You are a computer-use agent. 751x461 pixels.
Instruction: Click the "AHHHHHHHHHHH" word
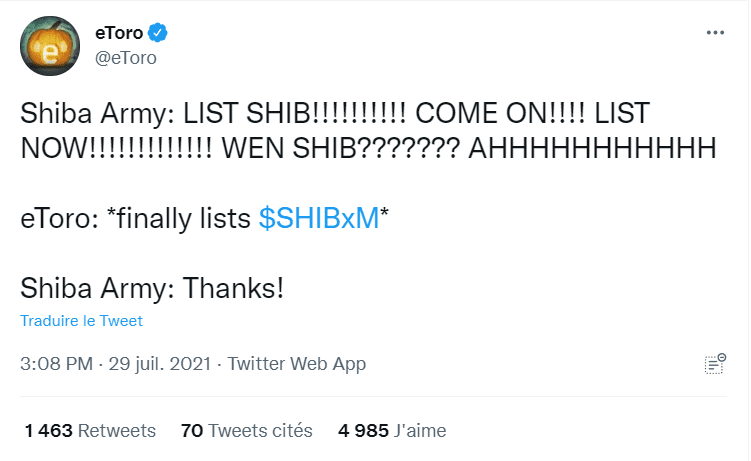pos(592,148)
